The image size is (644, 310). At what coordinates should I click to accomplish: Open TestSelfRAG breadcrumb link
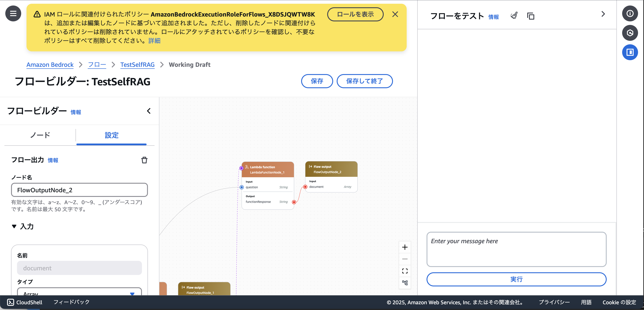[138, 65]
